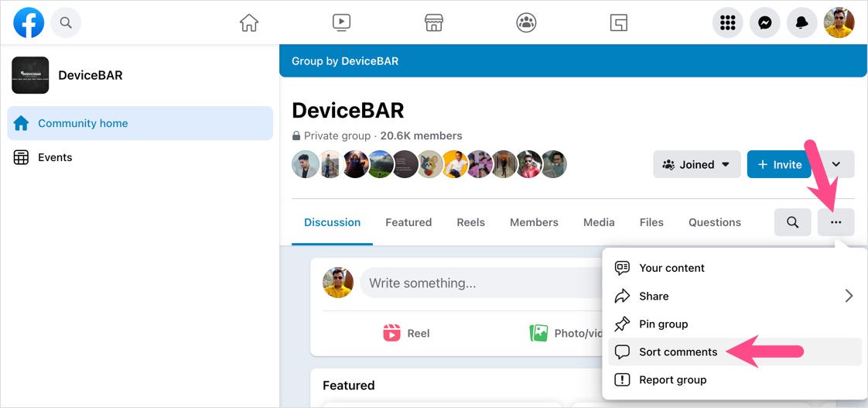Viewport: 868px width, 408px height.
Task: Switch to the Questions tab
Action: [715, 222]
